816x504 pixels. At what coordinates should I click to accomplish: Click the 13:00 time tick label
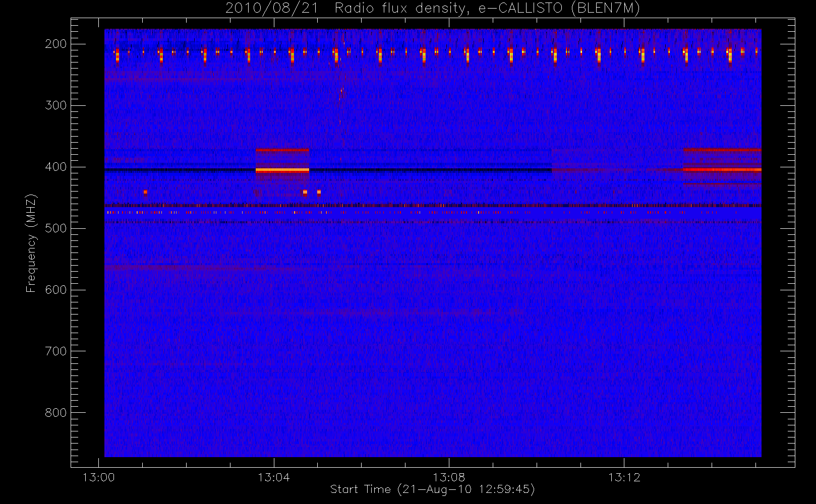pyautogui.click(x=98, y=477)
